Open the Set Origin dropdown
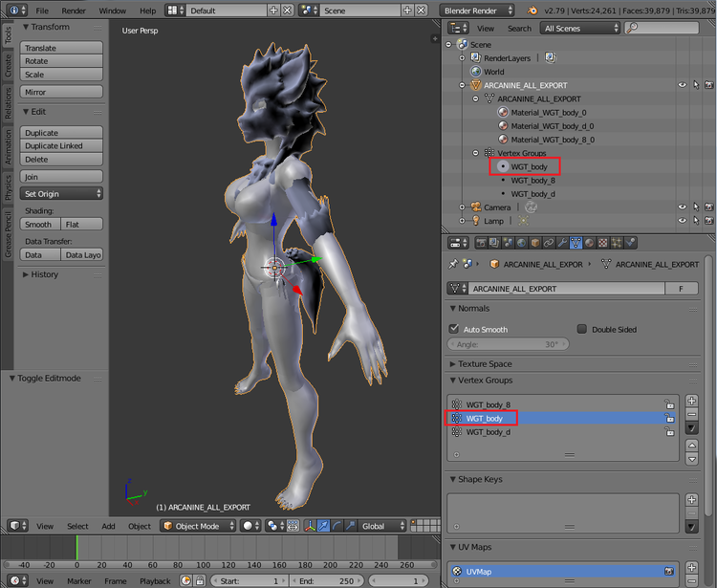This screenshot has height=588, width=717. coord(61,194)
